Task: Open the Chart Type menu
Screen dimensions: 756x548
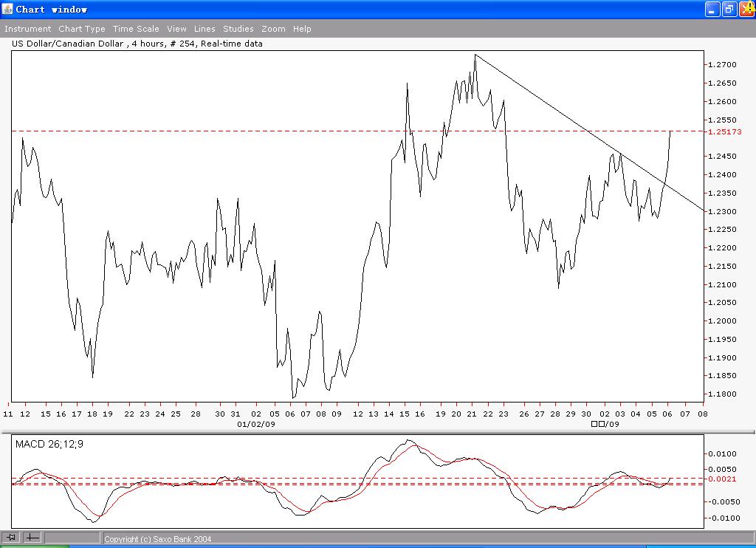Action: [x=82, y=29]
